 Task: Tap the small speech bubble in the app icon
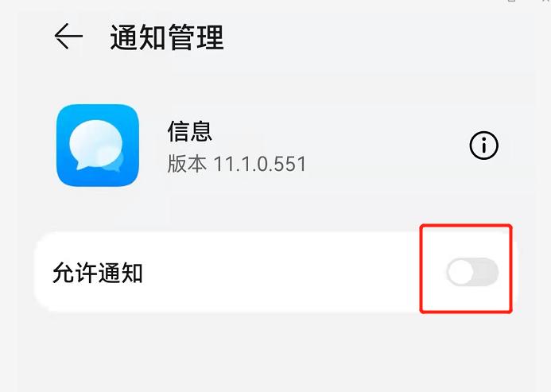click(x=113, y=161)
